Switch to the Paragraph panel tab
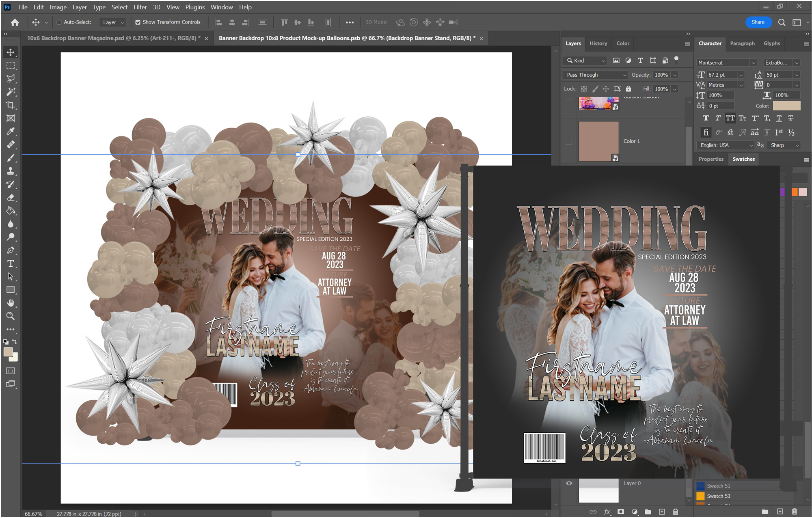Screen dimensions: 812x518 [742, 43]
